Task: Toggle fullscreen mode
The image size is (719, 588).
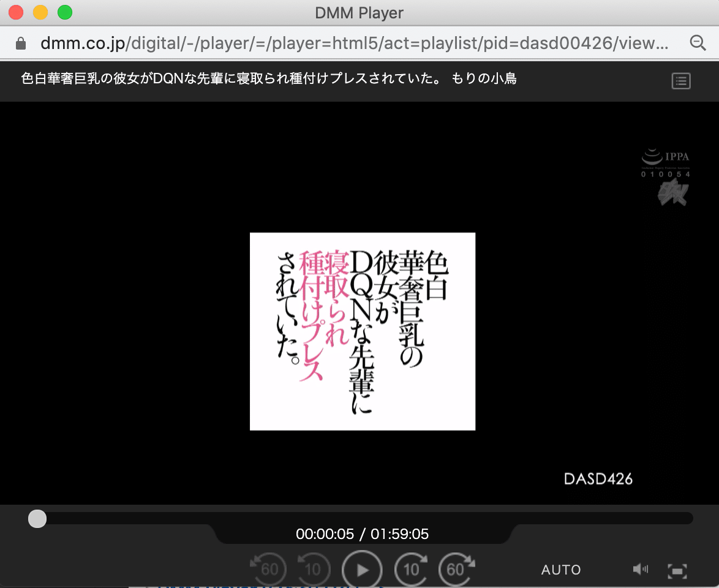Action: tap(677, 570)
